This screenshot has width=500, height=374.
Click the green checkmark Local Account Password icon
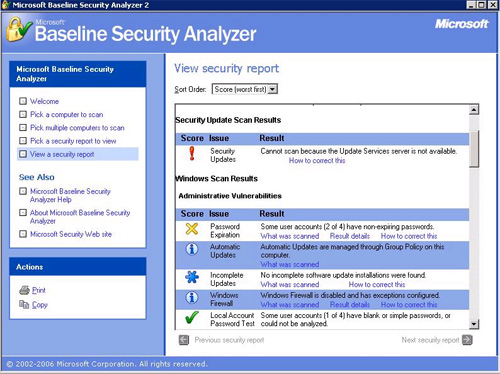192,317
